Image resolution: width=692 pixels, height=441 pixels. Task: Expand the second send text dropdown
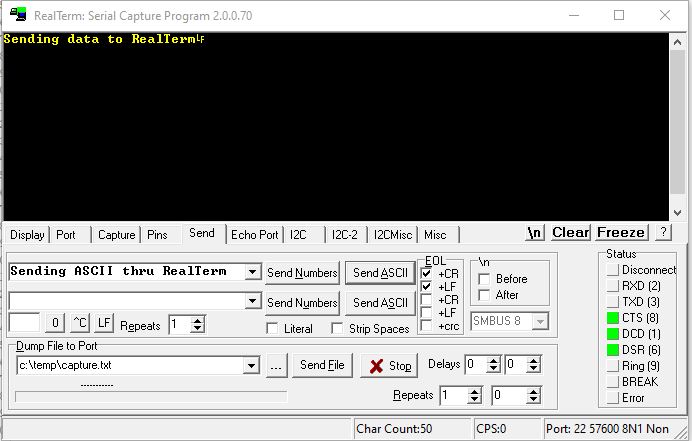point(253,301)
